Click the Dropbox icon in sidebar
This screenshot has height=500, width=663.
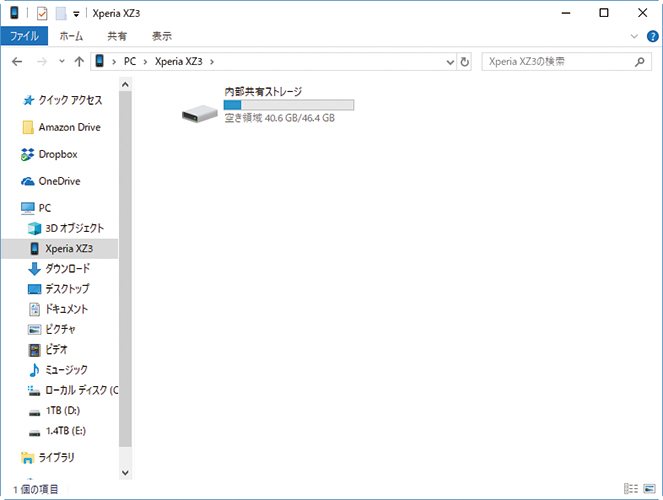pos(28,154)
